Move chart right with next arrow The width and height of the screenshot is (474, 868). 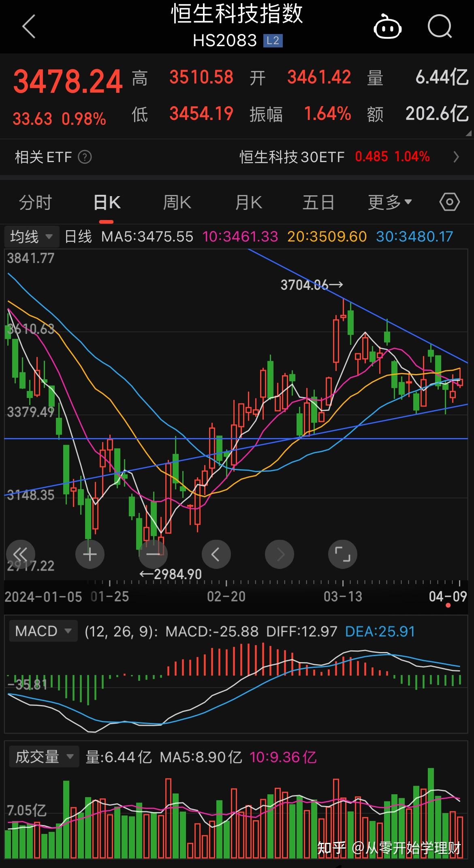[x=280, y=554]
